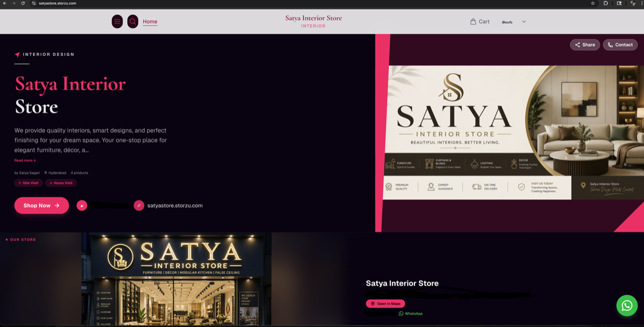Click the Open in Maps button
The width and height of the screenshot is (644, 327).
point(385,304)
